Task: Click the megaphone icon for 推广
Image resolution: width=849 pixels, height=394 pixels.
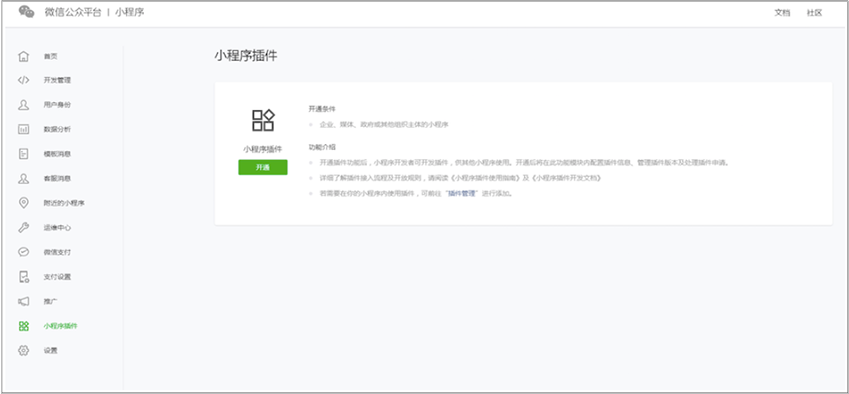Action: [x=23, y=301]
